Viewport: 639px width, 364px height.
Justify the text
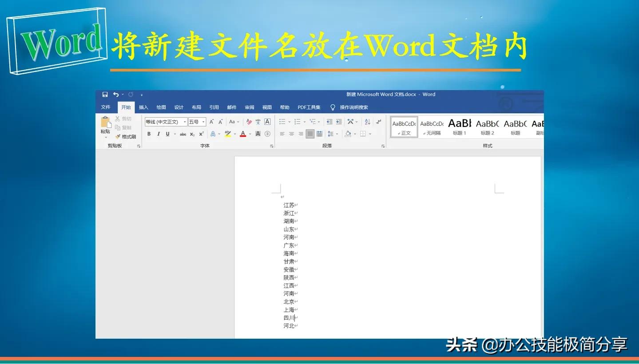click(310, 134)
